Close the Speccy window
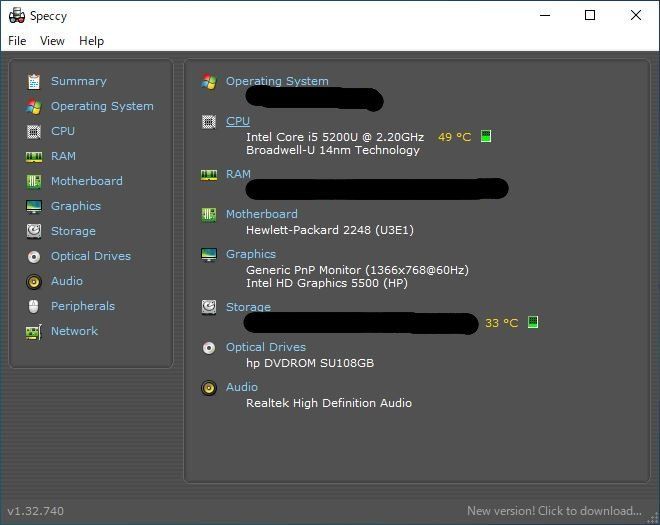Screen dimensions: 660x525 [636, 15]
